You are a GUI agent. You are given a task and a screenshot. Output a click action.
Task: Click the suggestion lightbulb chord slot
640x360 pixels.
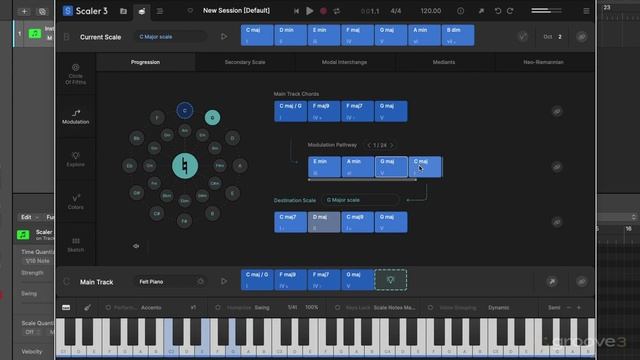[391, 280]
